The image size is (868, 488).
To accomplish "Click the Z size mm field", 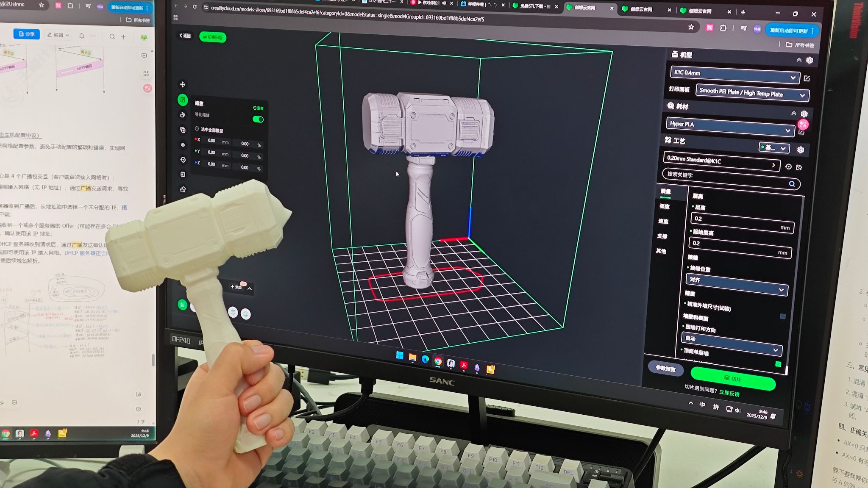I will tap(217, 164).
